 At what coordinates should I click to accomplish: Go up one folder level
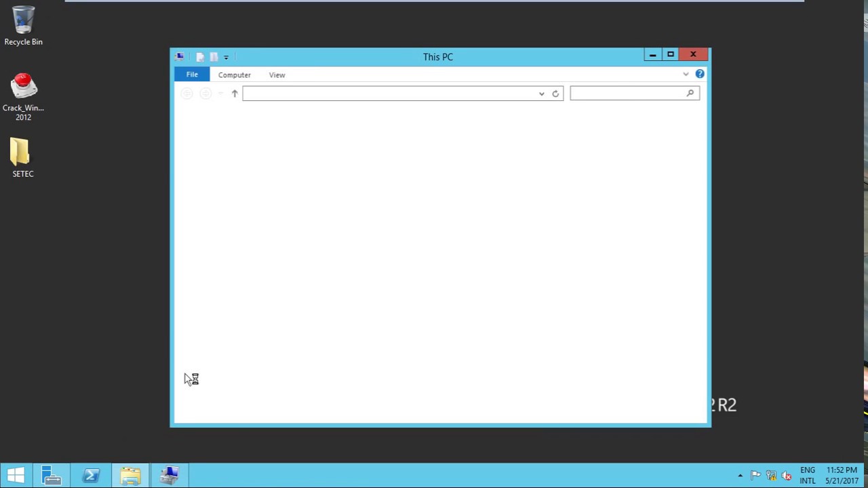(235, 94)
